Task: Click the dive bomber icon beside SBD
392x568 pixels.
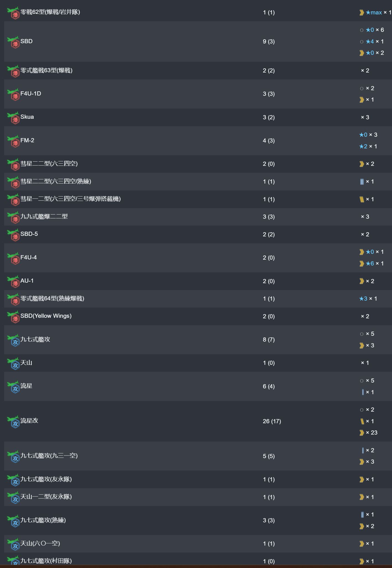Action: coord(13,42)
